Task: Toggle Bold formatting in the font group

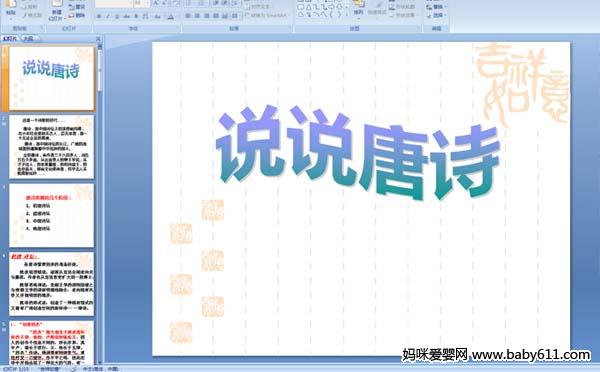Action: [x=99, y=16]
